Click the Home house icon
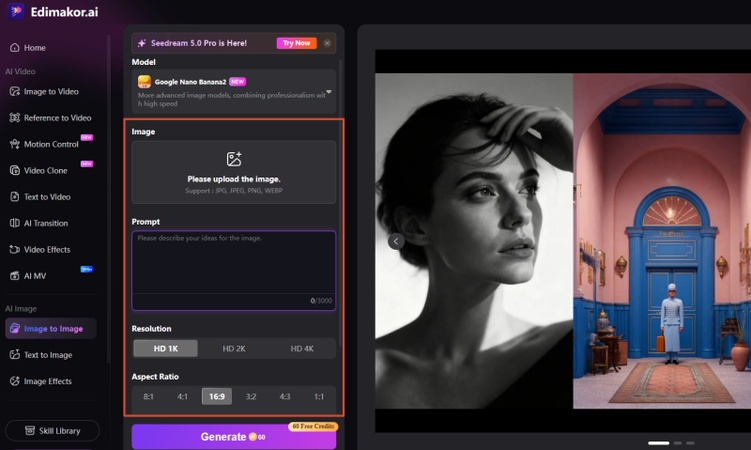Image resolution: width=751 pixels, height=450 pixels. click(15, 47)
